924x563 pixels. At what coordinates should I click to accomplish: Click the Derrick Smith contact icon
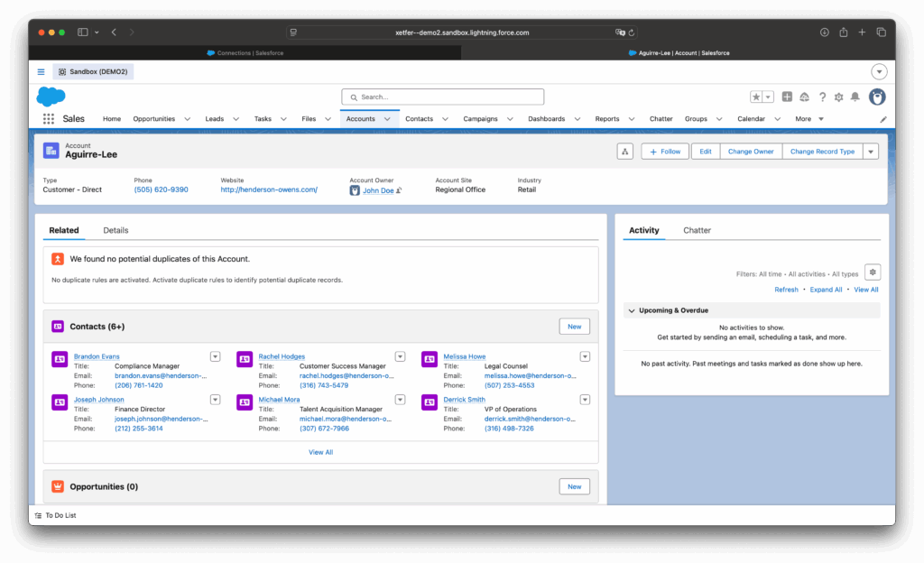[430, 402]
